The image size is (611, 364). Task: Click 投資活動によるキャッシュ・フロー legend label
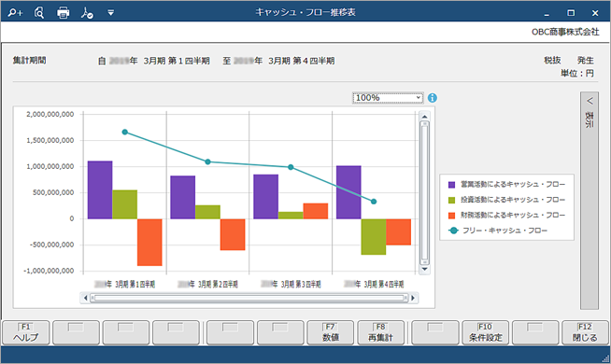(513, 200)
